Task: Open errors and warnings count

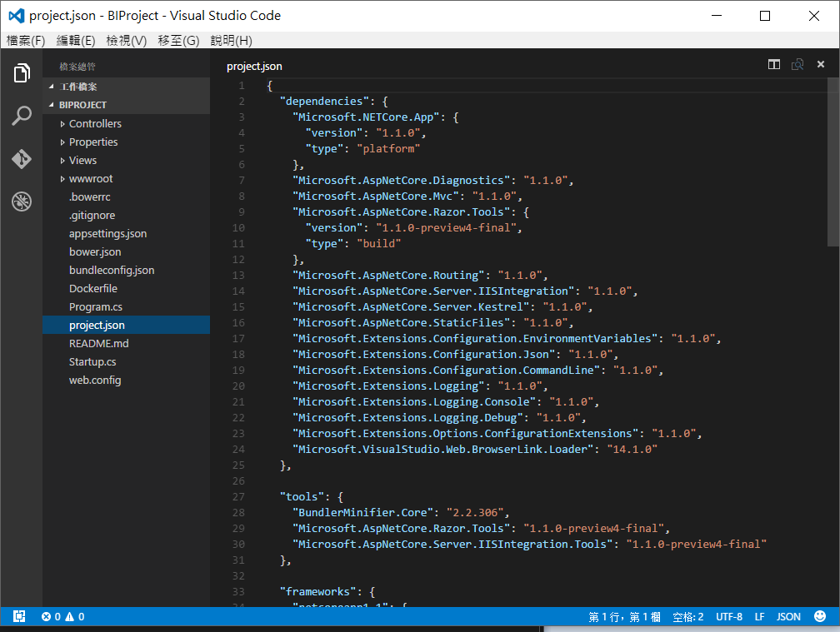Action: [62, 616]
